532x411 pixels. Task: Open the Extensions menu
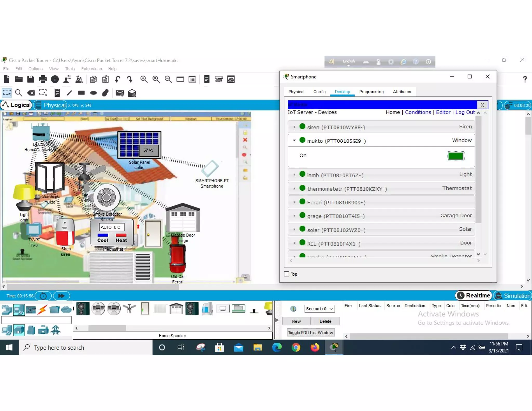[x=91, y=69]
